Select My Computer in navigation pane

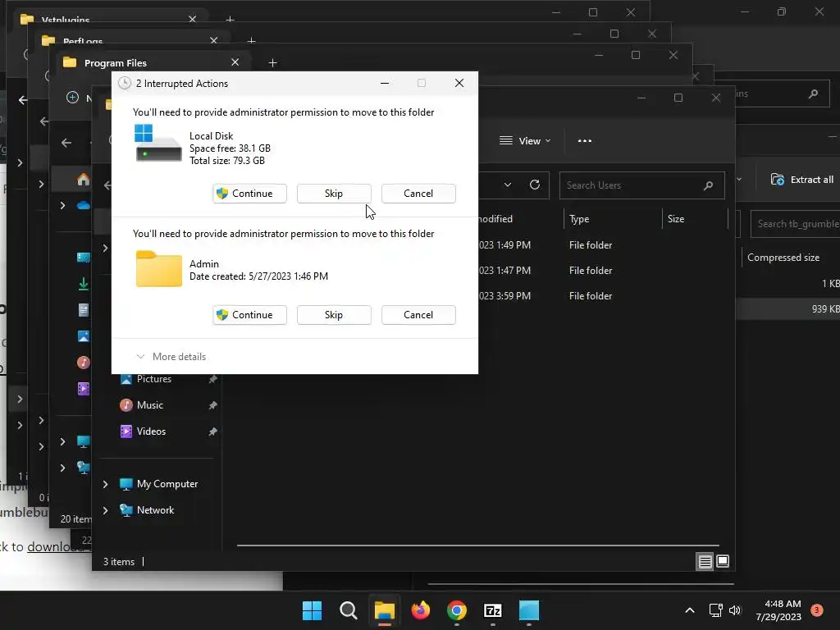pos(167,484)
